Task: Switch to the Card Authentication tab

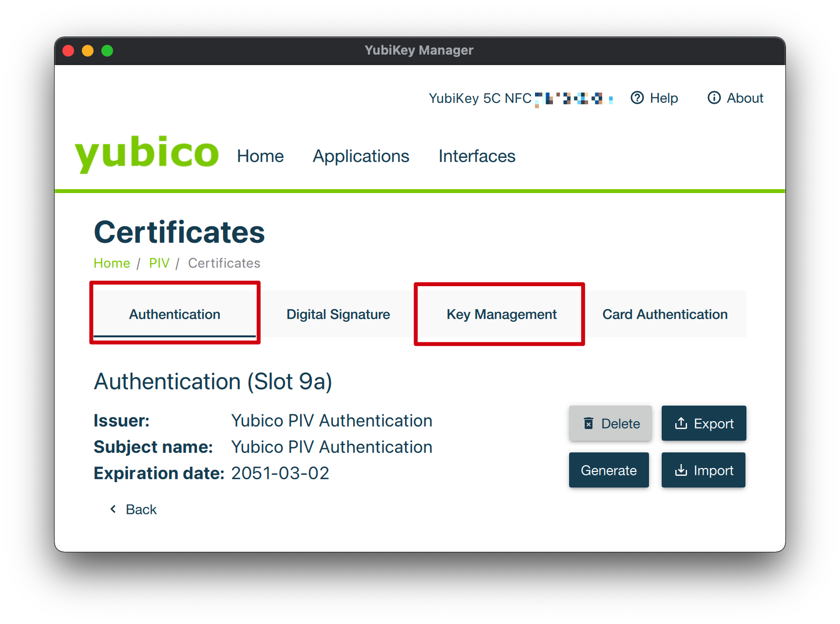Action: 665,314
